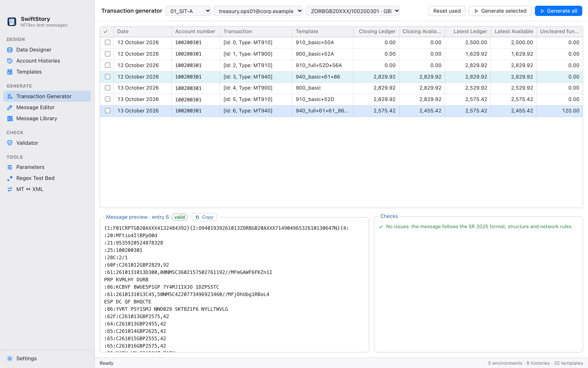588x368 pixels.
Task: Click the Transaction Generator list icon
Action: click(10, 96)
